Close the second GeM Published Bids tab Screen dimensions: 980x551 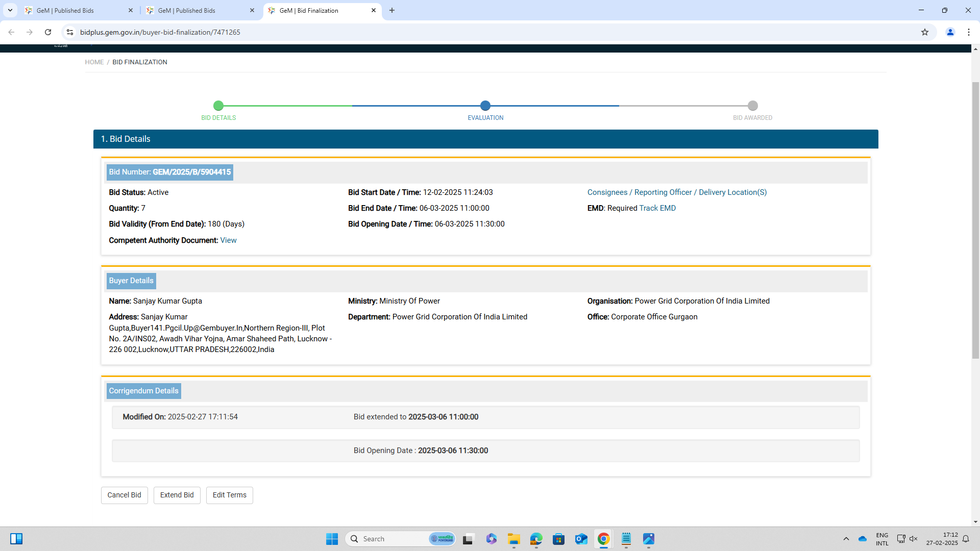(252, 10)
